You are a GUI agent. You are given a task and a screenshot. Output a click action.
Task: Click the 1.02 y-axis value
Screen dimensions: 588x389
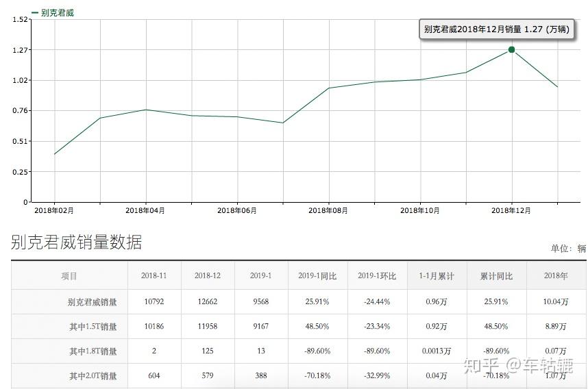(20, 80)
